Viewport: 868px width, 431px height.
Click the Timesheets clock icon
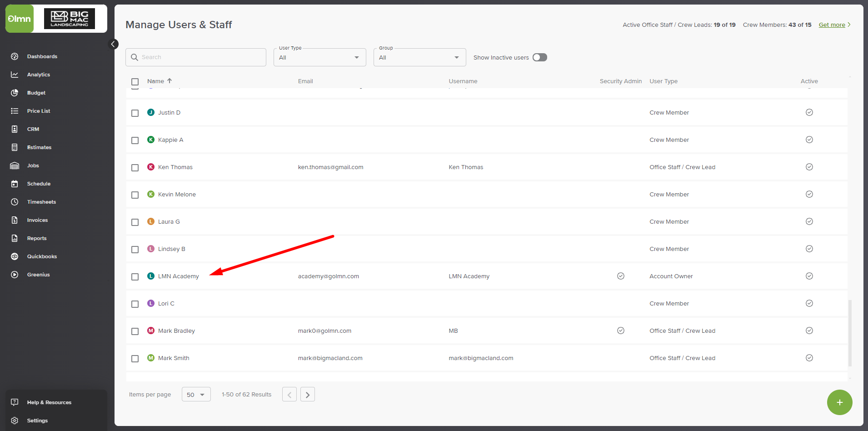coord(15,202)
